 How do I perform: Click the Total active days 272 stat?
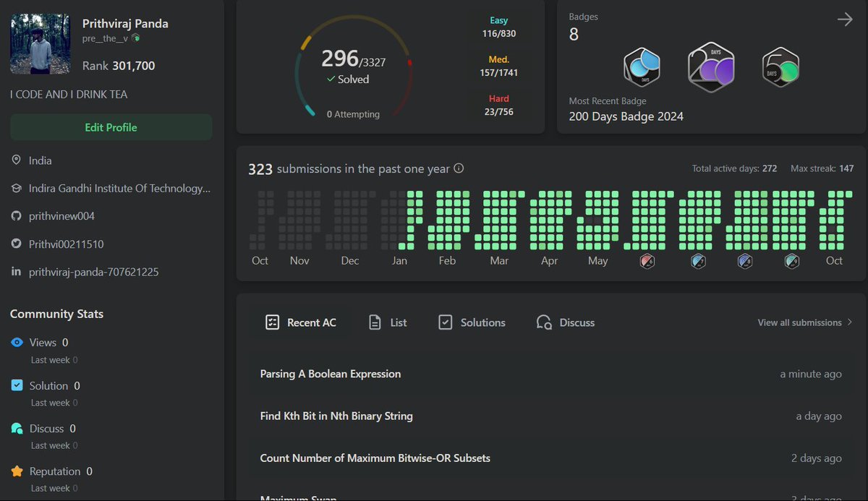734,168
